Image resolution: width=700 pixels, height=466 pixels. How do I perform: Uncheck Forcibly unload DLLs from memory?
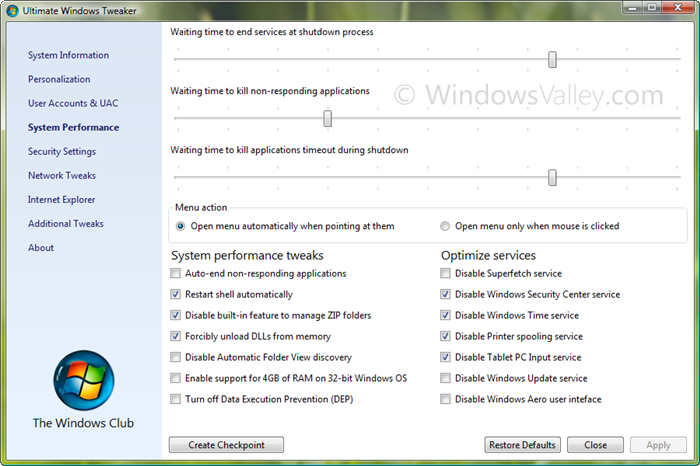pos(175,336)
